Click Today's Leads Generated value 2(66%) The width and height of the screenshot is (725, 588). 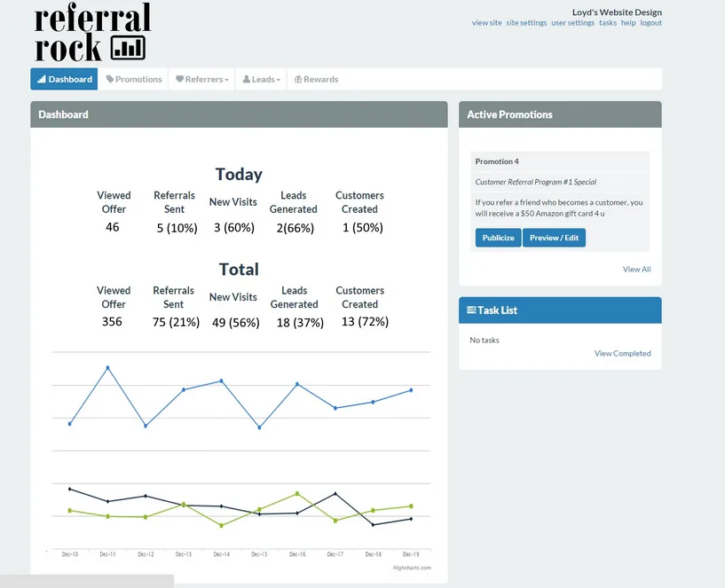click(296, 228)
